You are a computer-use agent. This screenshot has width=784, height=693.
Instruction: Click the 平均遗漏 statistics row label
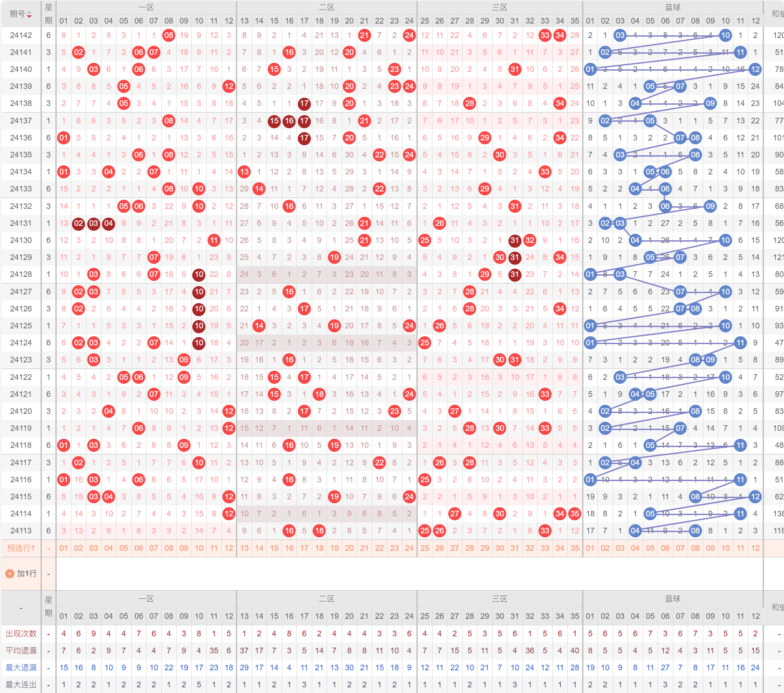(x=21, y=651)
